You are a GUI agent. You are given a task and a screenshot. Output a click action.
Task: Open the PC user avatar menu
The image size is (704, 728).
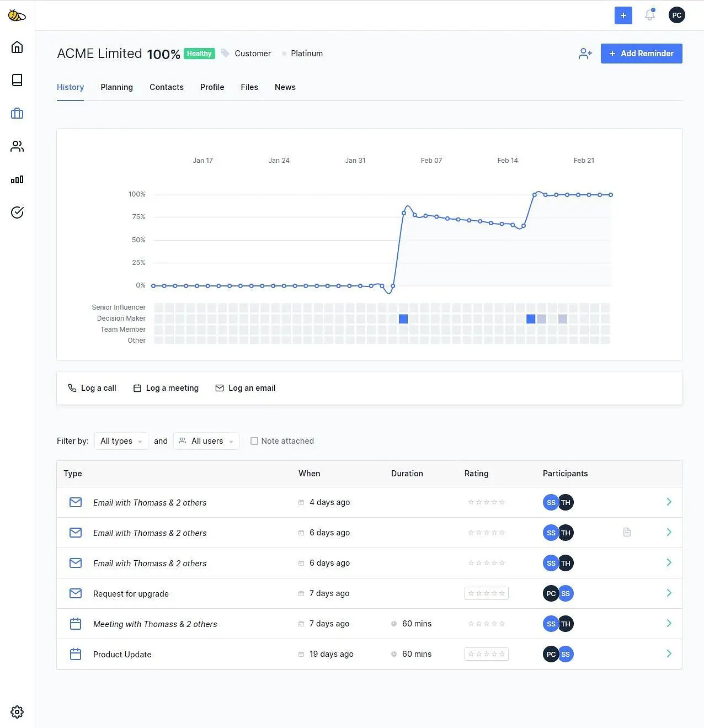(x=677, y=15)
